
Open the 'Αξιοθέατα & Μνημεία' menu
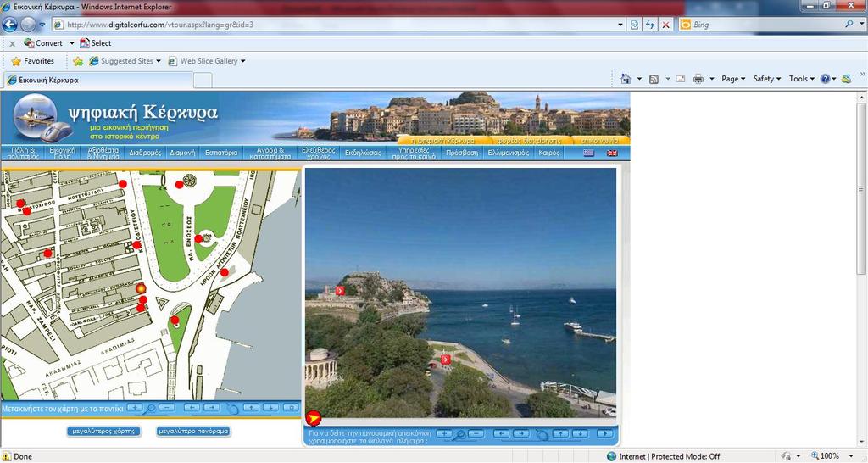coord(103,153)
